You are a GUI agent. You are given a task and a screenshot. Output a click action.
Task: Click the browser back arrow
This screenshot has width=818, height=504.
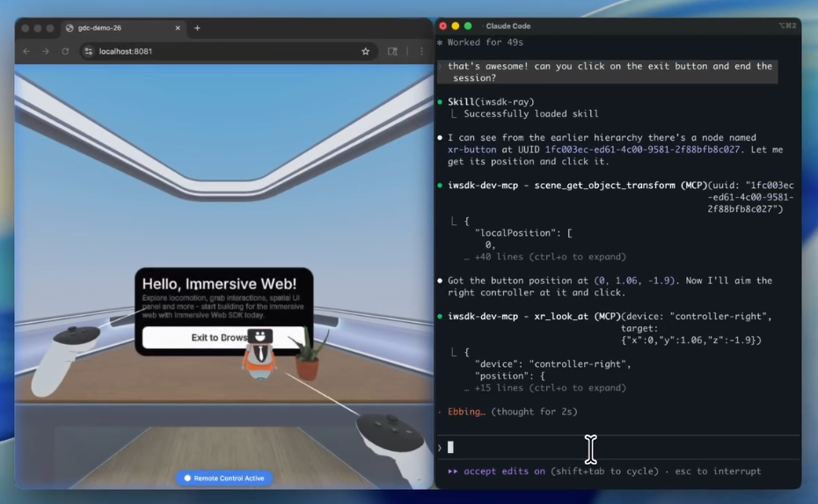pos(26,52)
